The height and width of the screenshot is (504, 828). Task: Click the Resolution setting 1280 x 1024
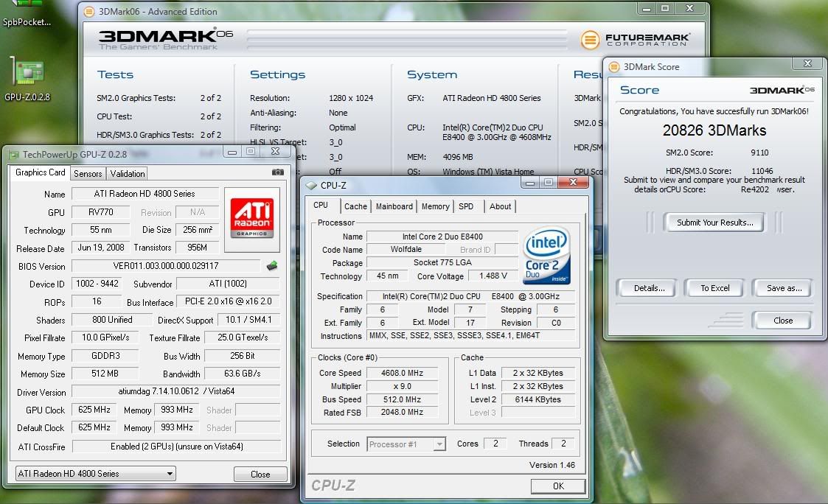coord(351,98)
